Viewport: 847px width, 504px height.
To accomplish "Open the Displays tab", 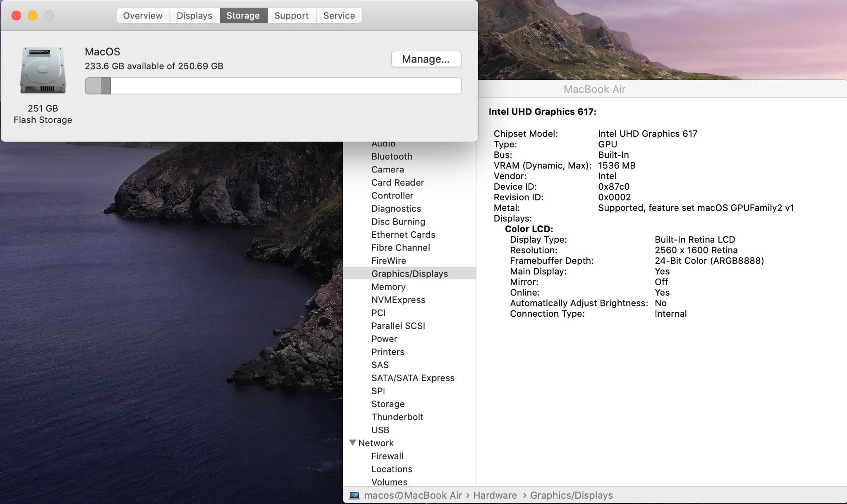I will tap(194, 16).
